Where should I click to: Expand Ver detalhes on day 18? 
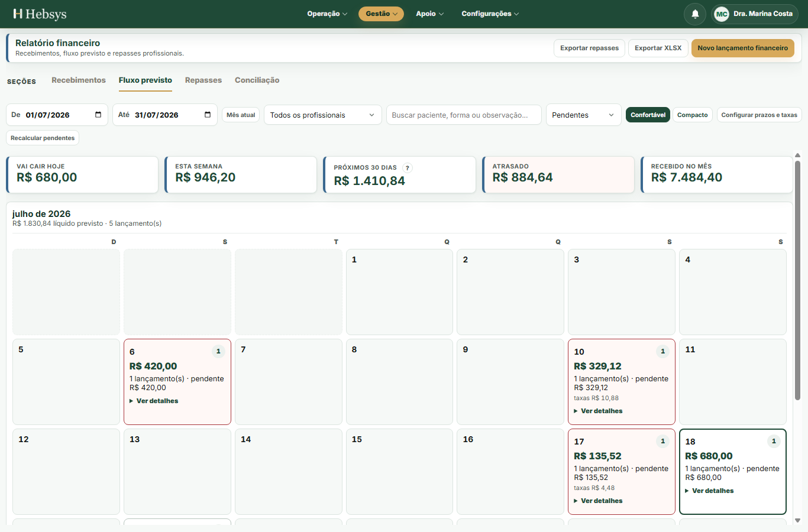pos(709,491)
